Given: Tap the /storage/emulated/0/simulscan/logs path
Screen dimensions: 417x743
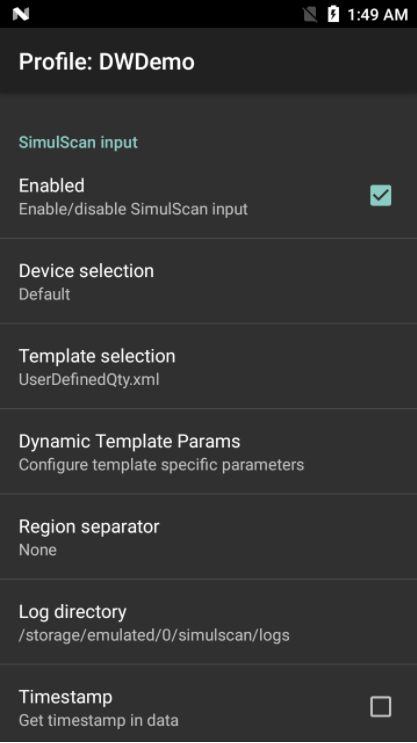Looking at the screenshot, I should pyautogui.click(x=154, y=635).
